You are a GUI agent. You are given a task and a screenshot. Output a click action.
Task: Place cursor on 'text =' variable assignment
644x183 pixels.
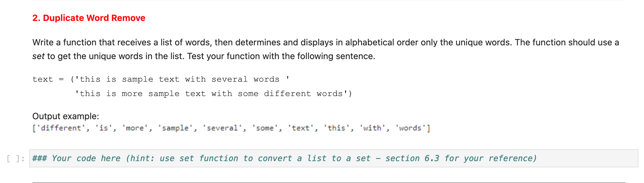(48, 79)
